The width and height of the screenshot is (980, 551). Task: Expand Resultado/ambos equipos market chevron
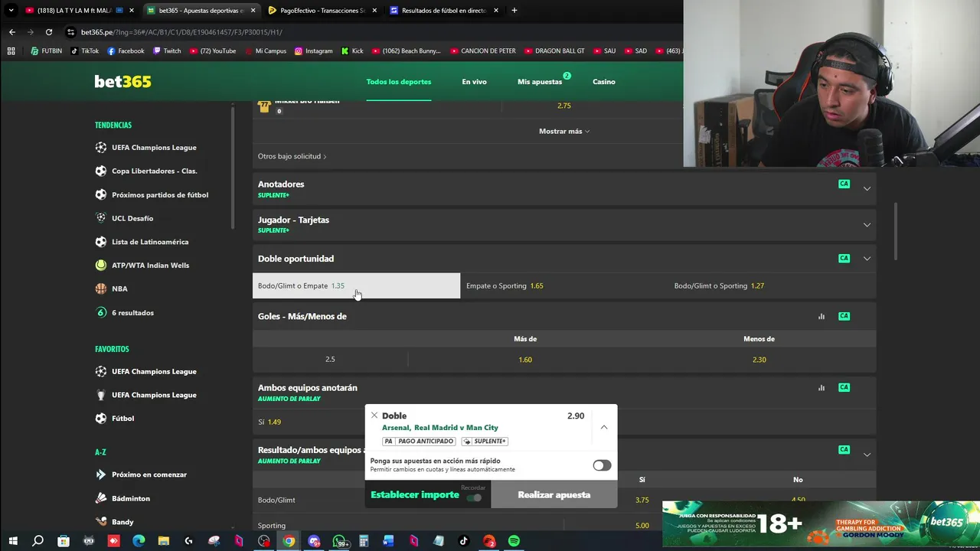867,455
